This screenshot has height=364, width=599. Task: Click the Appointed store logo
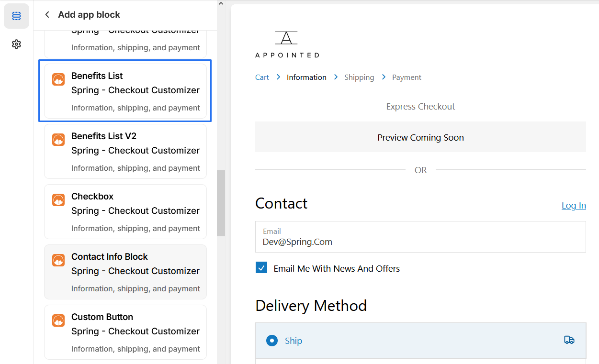pos(287,44)
